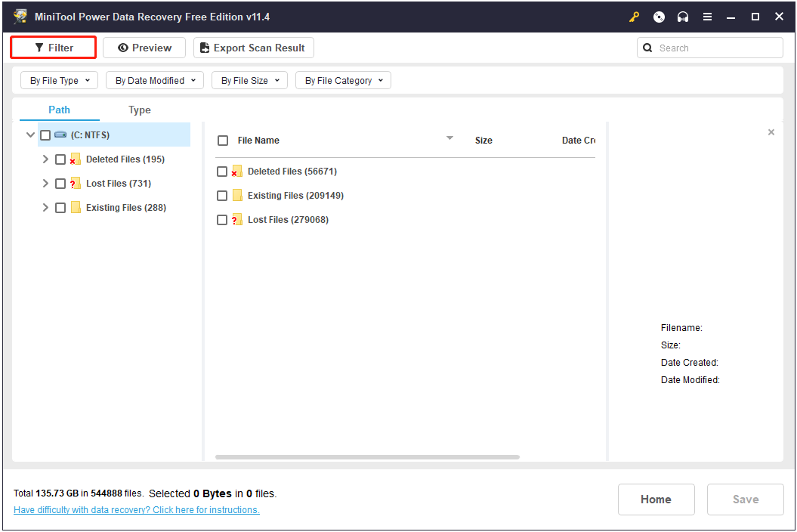Open the By File Type dropdown
Screen dimensions: 797x532
pyautogui.click(x=59, y=80)
